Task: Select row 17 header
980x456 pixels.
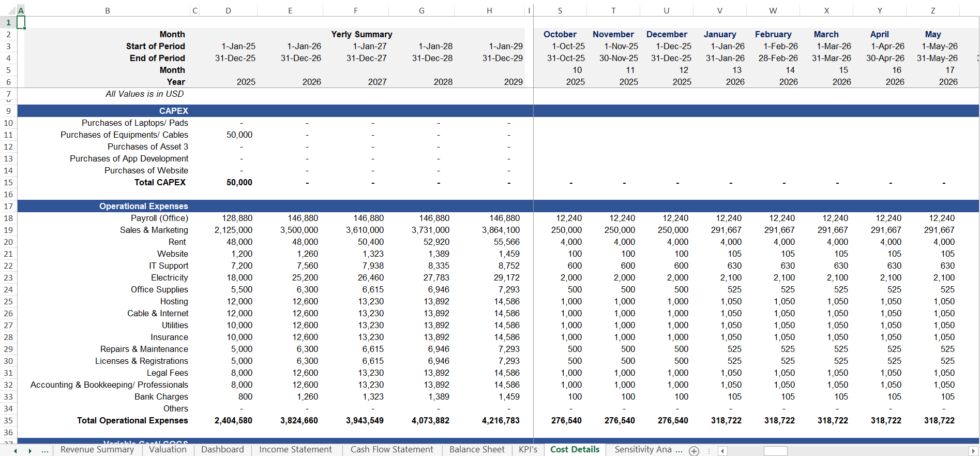Action: coord(8,206)
